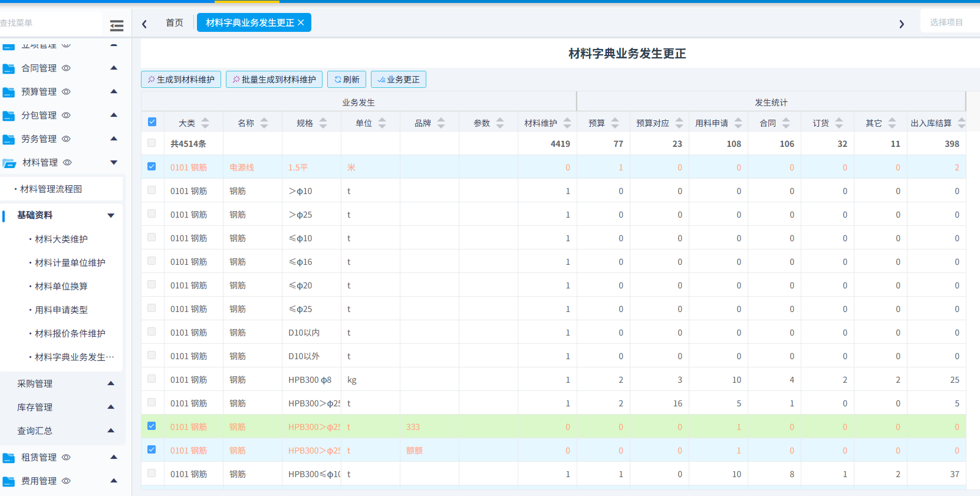
Task: Click the 分包管理 folder icon
Action: (9, 116)
